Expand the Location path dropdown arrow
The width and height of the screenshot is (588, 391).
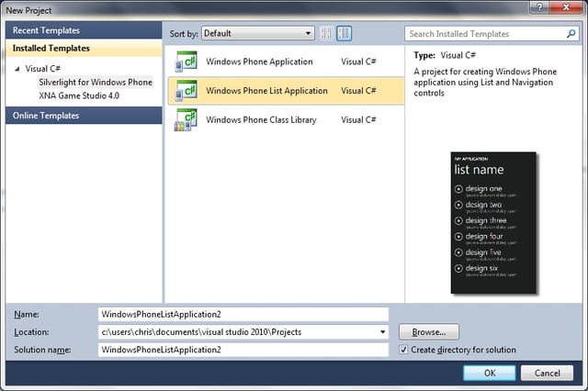click(x=382, y=332)
